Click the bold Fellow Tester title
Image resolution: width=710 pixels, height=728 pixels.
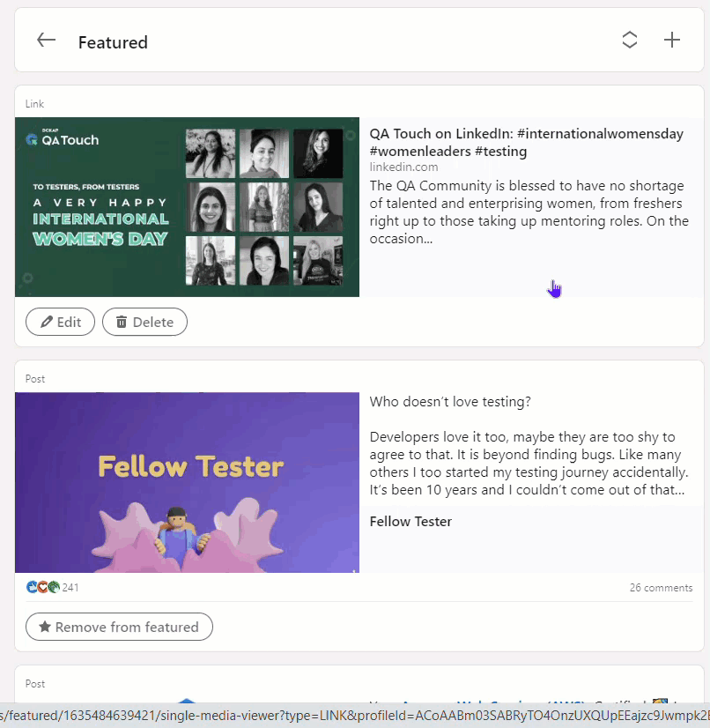click(x=410, y=522)
